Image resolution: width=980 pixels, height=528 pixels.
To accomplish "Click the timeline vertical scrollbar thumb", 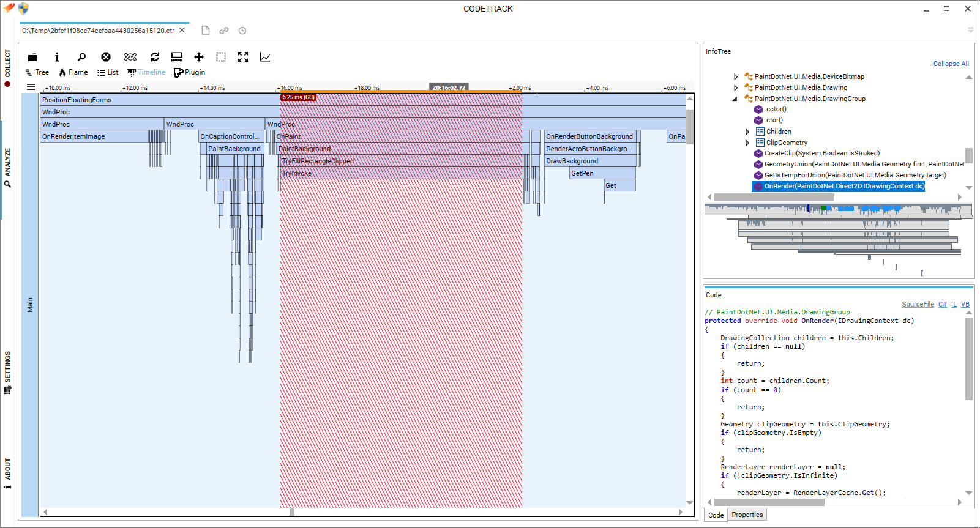I will [690, 127].
